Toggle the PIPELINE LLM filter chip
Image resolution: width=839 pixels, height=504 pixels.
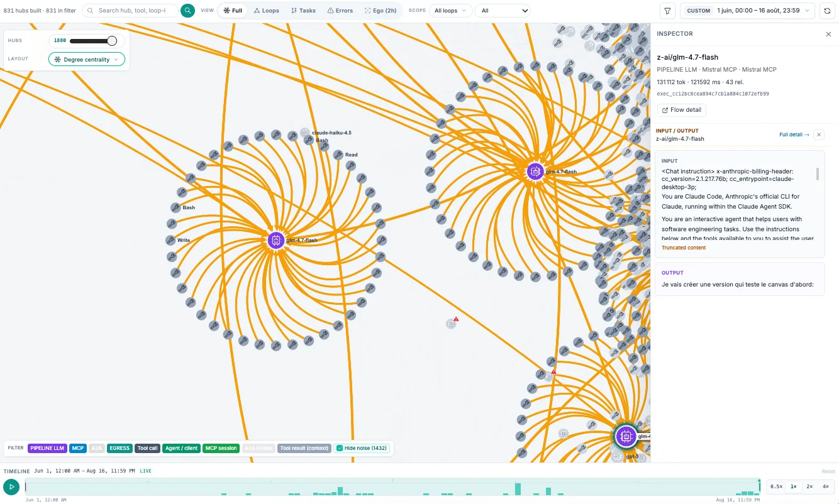coord(47,448)
